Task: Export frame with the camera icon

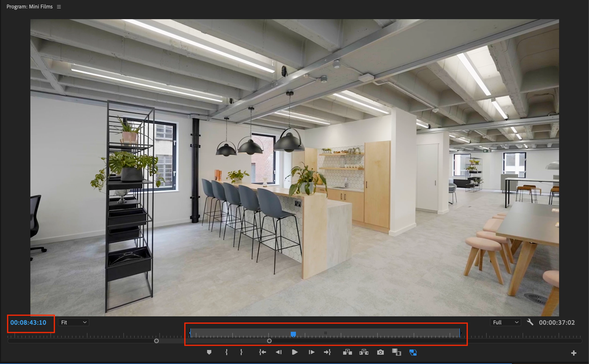Action: 380,352
